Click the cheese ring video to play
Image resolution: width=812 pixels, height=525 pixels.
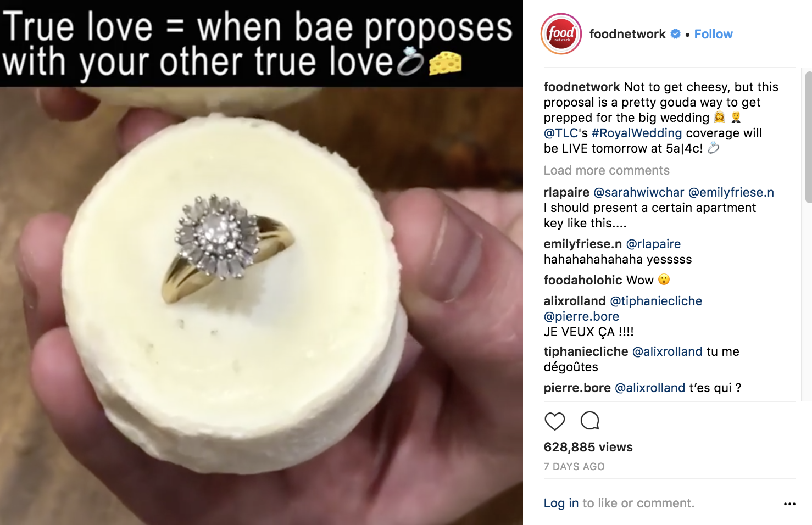262,305
